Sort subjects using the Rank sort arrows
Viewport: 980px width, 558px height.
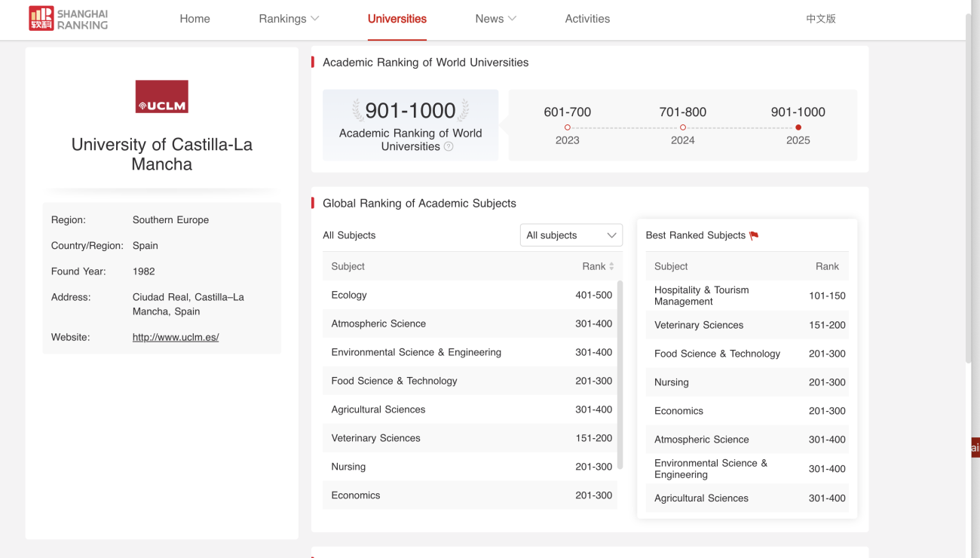pyautogui.click(x=611, y=266)
